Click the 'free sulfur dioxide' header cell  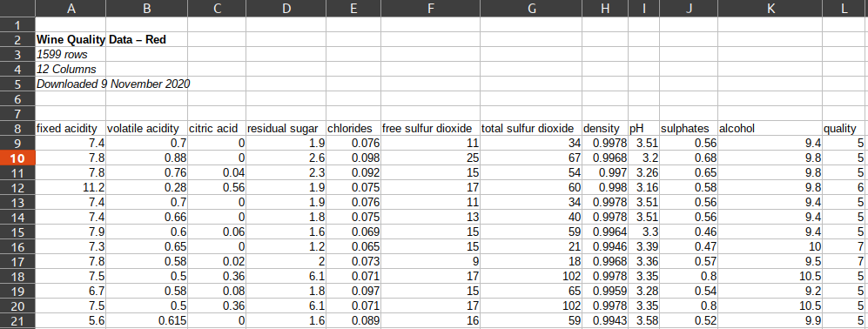[431, 129]
